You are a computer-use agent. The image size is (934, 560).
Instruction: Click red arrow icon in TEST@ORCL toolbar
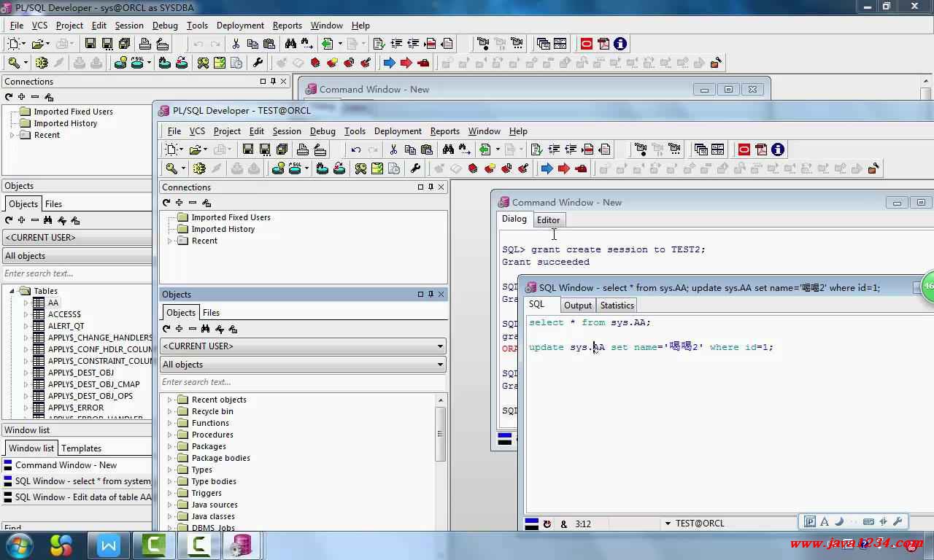[563, 168]
